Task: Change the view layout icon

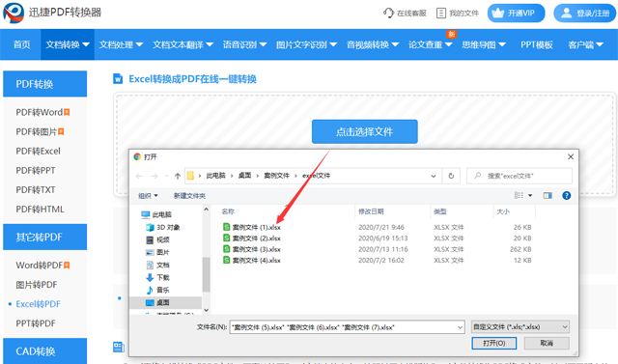Action: [519, 195]
